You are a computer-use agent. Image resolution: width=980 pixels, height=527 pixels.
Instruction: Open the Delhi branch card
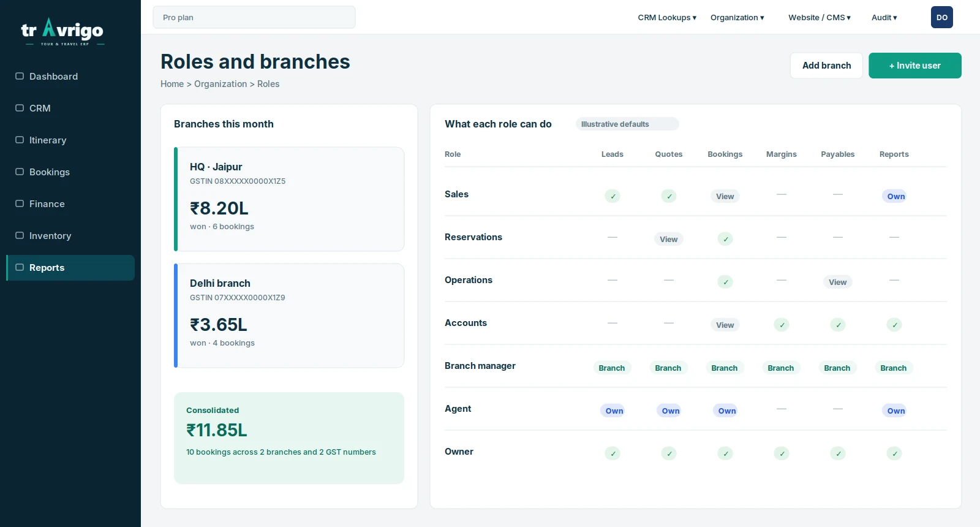pos(289,316)
